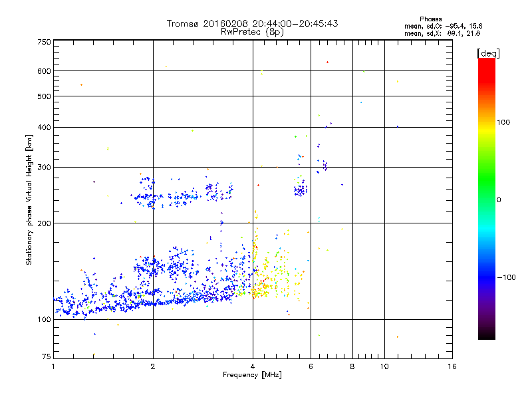Screen dimensions: 532x399
Task: Click the plot title 'Tromsø 20160208 20:44:00-20:45:43'
Action: click(x=252, y=23)
